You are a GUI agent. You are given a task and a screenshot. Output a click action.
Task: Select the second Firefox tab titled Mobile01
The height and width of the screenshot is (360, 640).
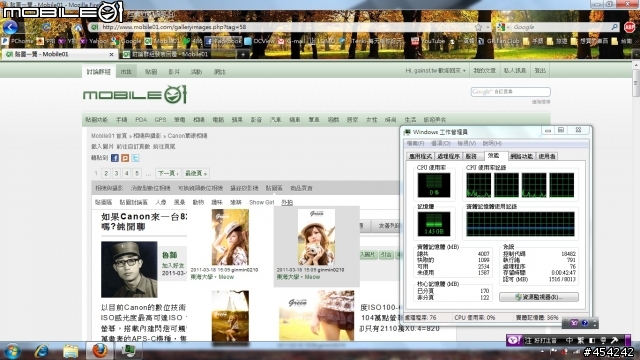[178, 54]
